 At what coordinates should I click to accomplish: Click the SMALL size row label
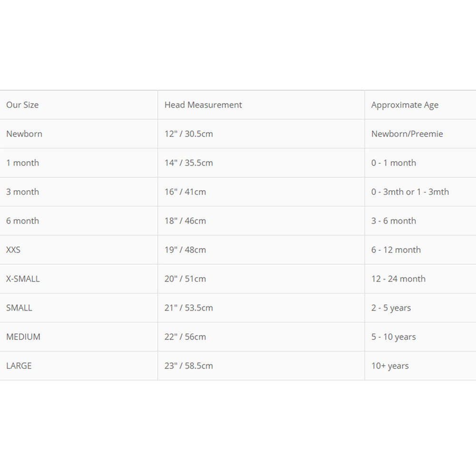point(19,308)
